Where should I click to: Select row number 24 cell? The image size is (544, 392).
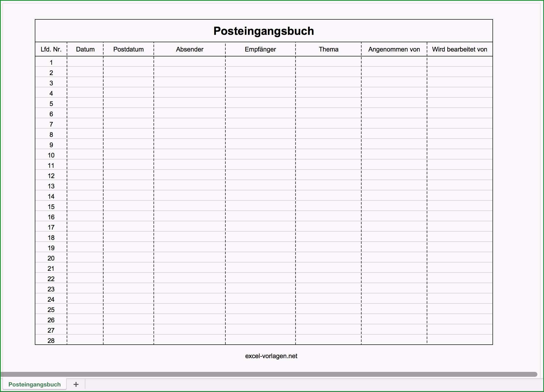tap(51, 299)
